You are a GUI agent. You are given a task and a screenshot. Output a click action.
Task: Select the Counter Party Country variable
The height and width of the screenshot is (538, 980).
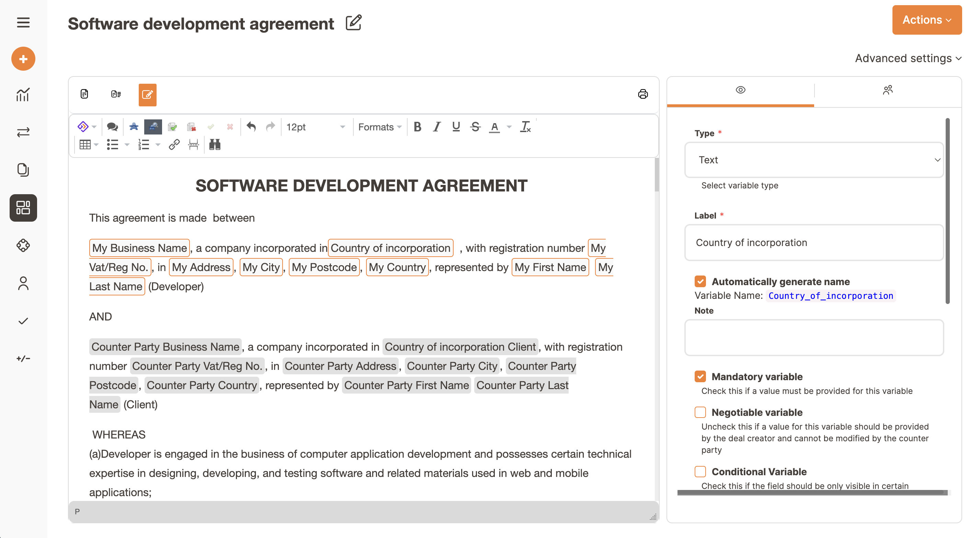[x=202, y=385]
